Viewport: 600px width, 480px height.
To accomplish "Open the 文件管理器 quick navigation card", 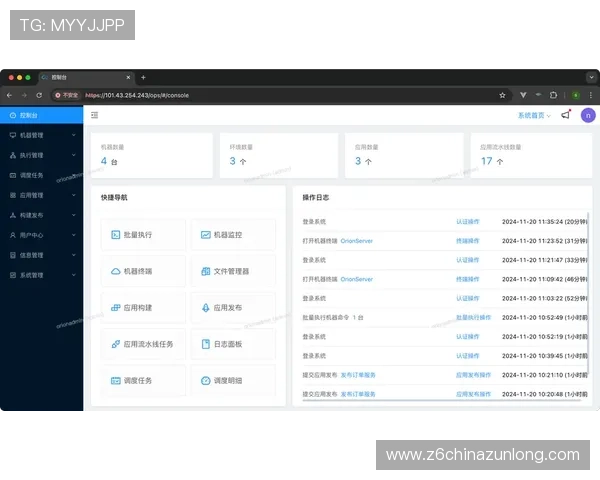I will tap(233, 271).
